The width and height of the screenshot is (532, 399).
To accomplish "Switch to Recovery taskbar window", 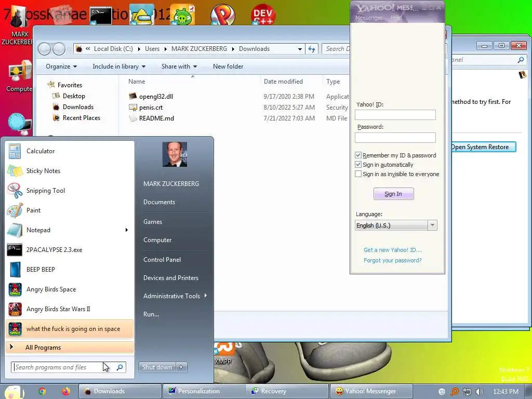I will [287, 391].
